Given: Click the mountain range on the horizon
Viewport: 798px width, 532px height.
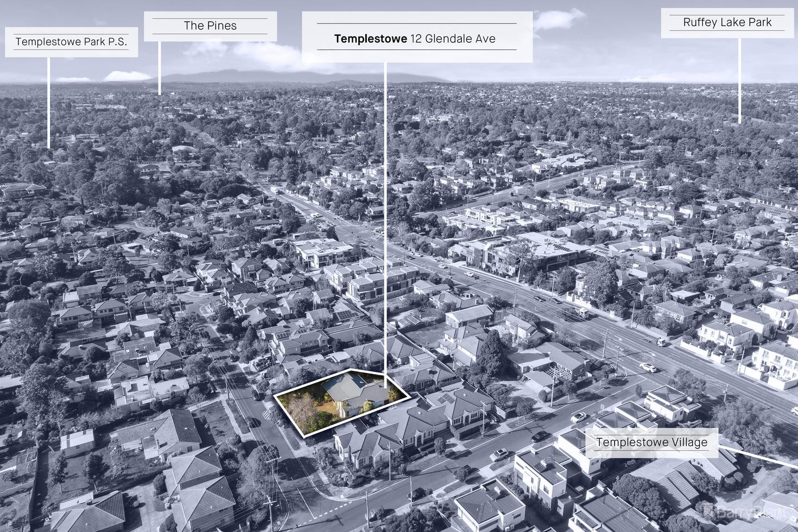Looking at the screenshot, I should 304,77.
